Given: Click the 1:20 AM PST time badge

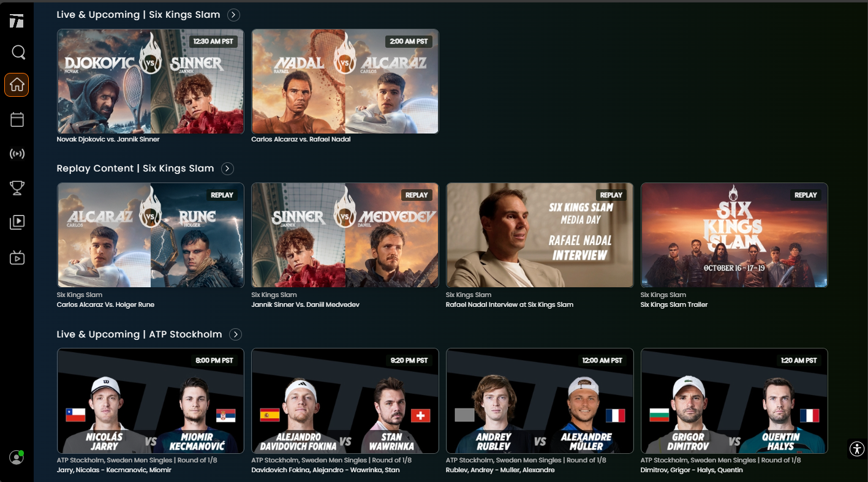Looking at the screenshot, I should click(x=798, y=361).
